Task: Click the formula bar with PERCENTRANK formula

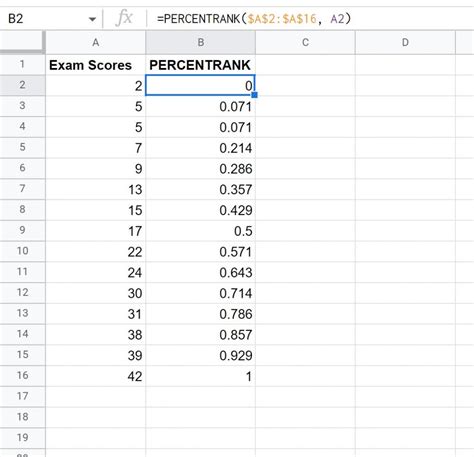Action: [x=310, y=19]
